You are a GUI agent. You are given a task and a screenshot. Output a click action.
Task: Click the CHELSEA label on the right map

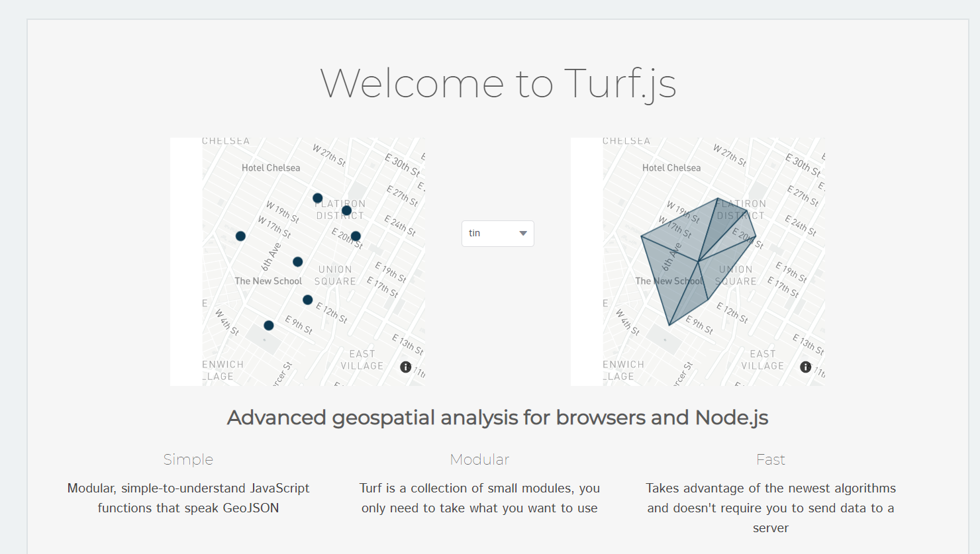click(x=626, y=141)
